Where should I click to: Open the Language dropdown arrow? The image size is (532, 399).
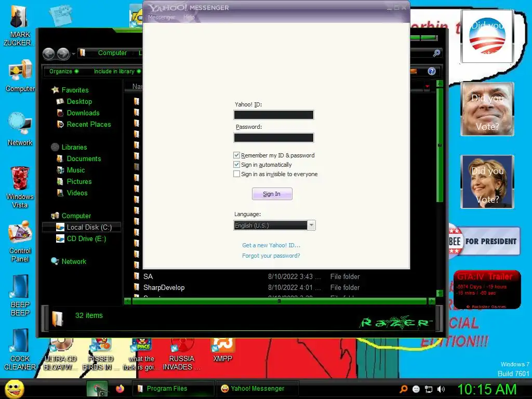tap(311, 225)
